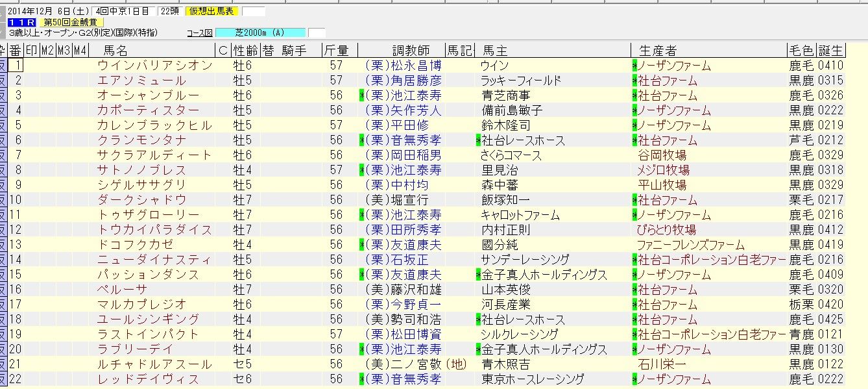
Task: Click green marker beside trainer in レッドデイヴィス row
Action: (x=361, y=379)
